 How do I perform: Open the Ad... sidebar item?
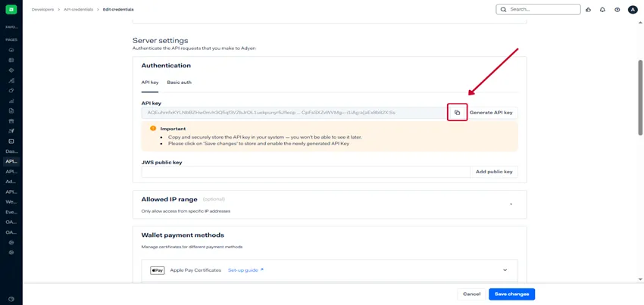(x=11, y=181)
